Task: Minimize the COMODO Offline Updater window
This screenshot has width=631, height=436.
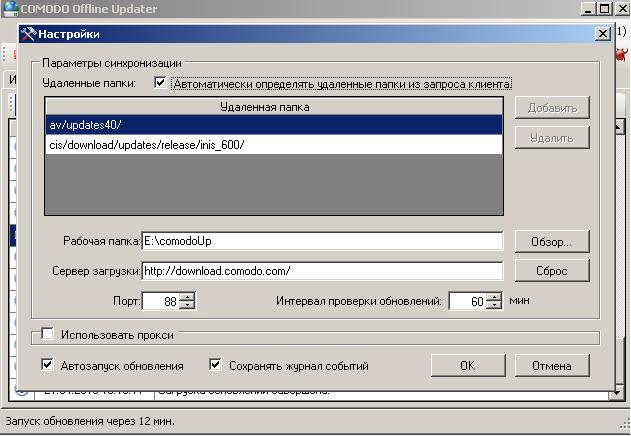Action: 588,8
